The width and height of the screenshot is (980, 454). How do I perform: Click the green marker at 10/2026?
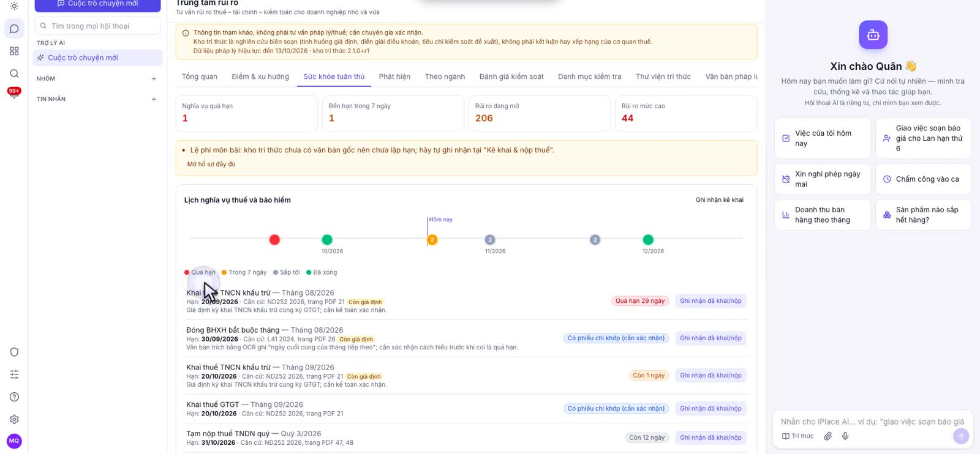pyautogui.click(x=327, y=239)
